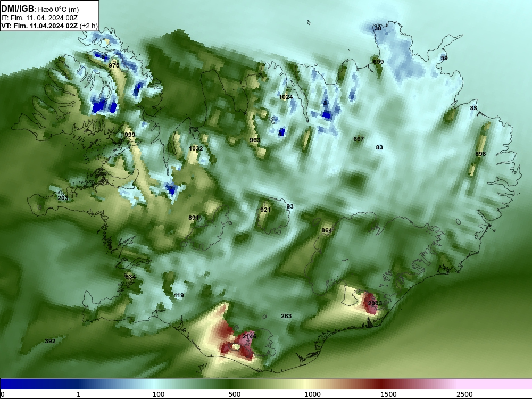This screenshot has height=399, width=532.
Task: Click the color scale tick label 1500
Action: (x=388, y=394)
